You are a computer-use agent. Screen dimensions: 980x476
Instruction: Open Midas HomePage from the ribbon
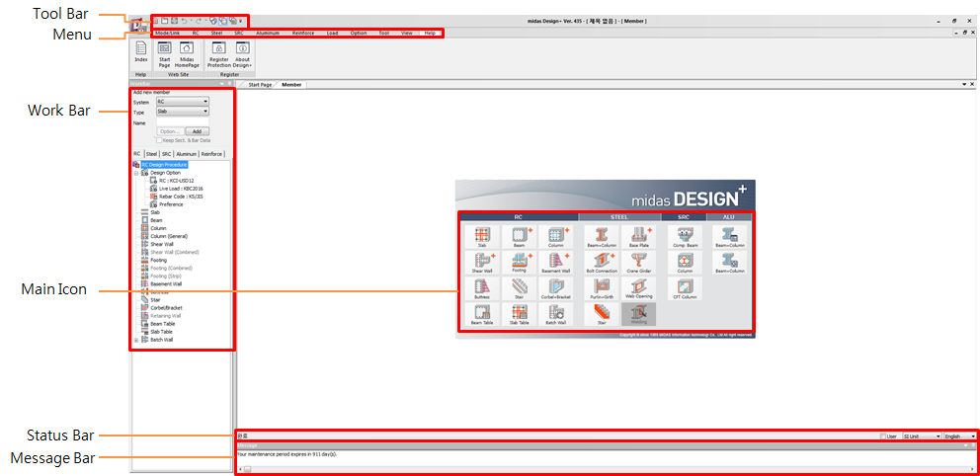(x=186, y=53)
